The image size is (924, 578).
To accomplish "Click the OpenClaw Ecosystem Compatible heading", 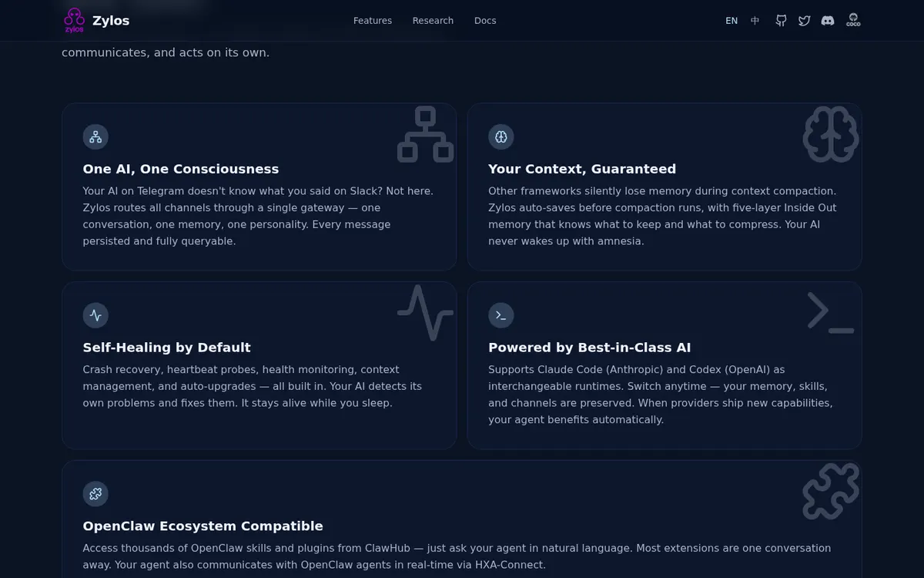I will coord(203,526).
